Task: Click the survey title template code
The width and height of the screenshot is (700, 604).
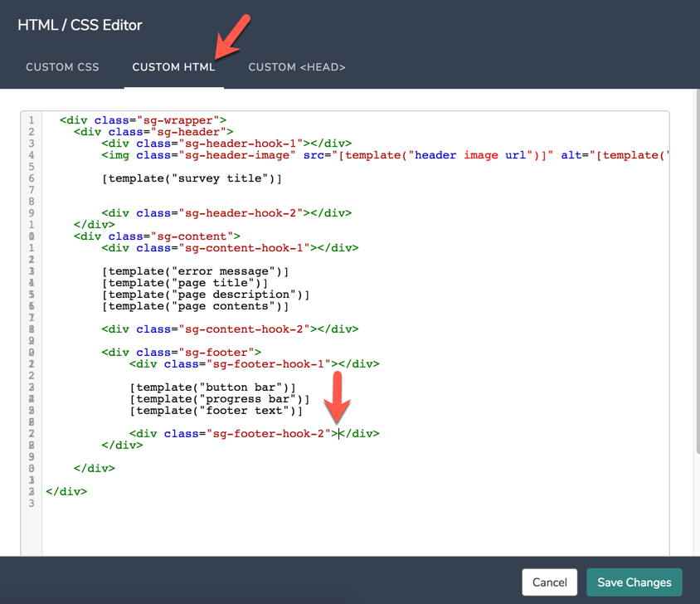Action: (192, 178)
